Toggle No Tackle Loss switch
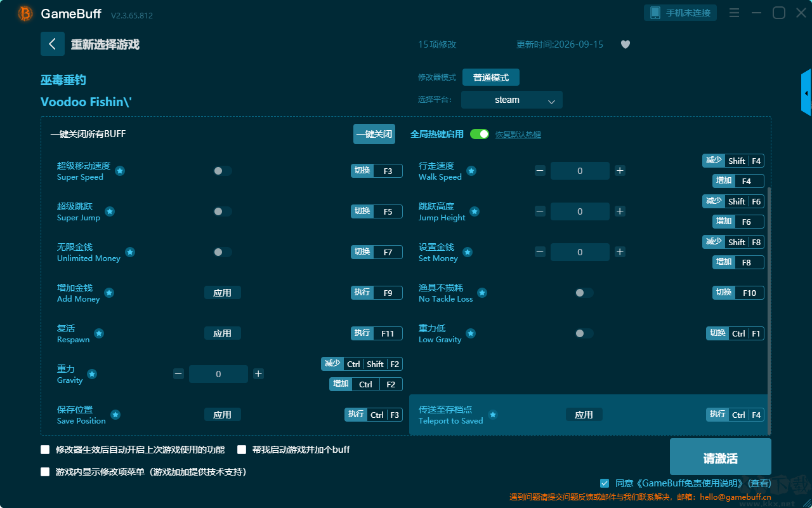 (x=584, y=293)
